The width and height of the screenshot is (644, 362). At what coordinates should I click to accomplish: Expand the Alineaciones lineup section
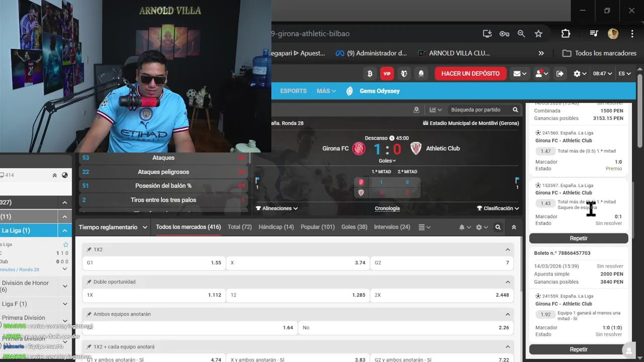pyautogui.click(x=277, y=208)
